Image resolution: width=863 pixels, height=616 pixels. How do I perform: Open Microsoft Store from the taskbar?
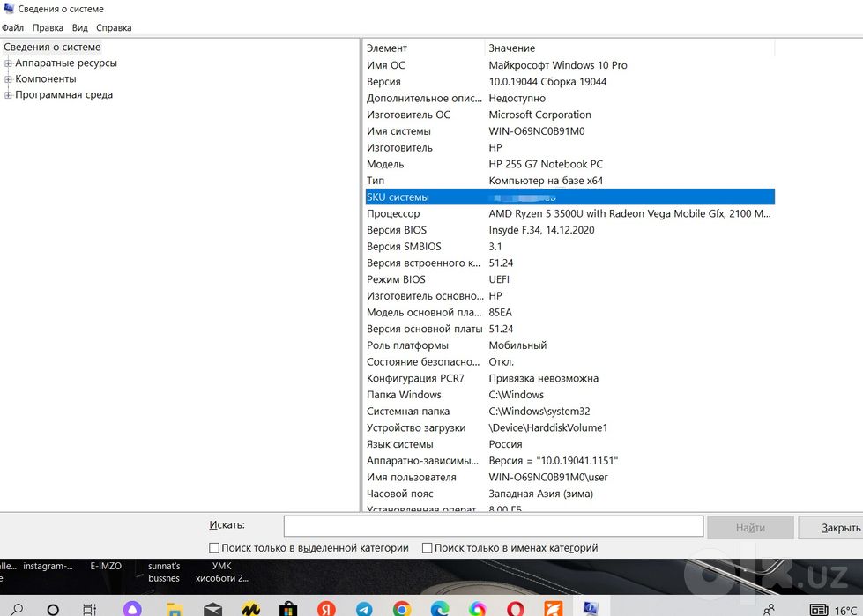[x=288, y=610]
